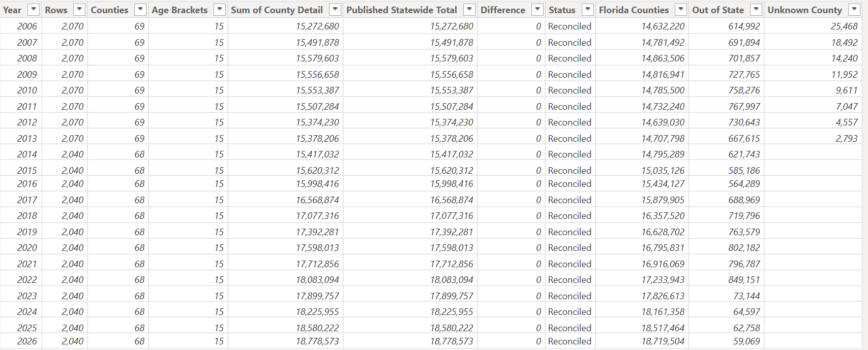The width and height of the screenshot is (868, 350).
Task: Select Sum of County Detail value 15,272,680
Action: tap(317, 26)
